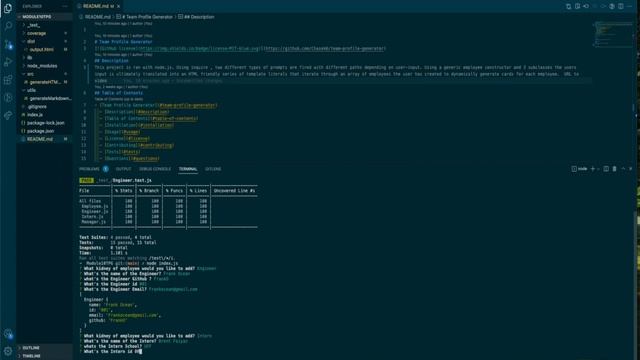Open the Search view in activity bar

click(x=8, y=26)
